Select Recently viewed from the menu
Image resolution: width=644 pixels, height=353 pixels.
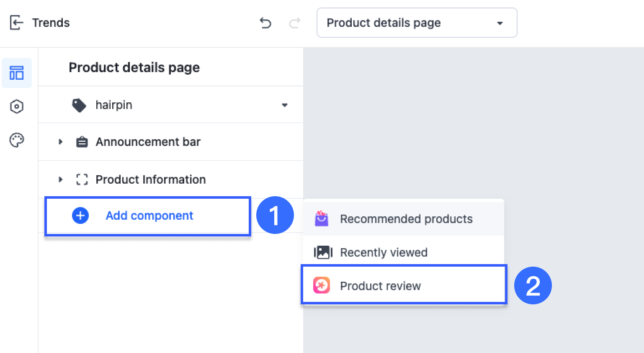point(384,252)
